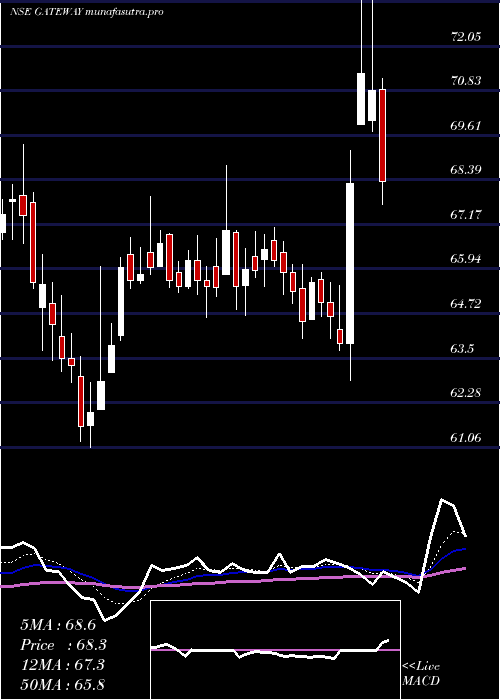The width and height of the screenshot is (500, 700).
Task: Click the 50MA : 65.8 readout
Action: (62, 684)
